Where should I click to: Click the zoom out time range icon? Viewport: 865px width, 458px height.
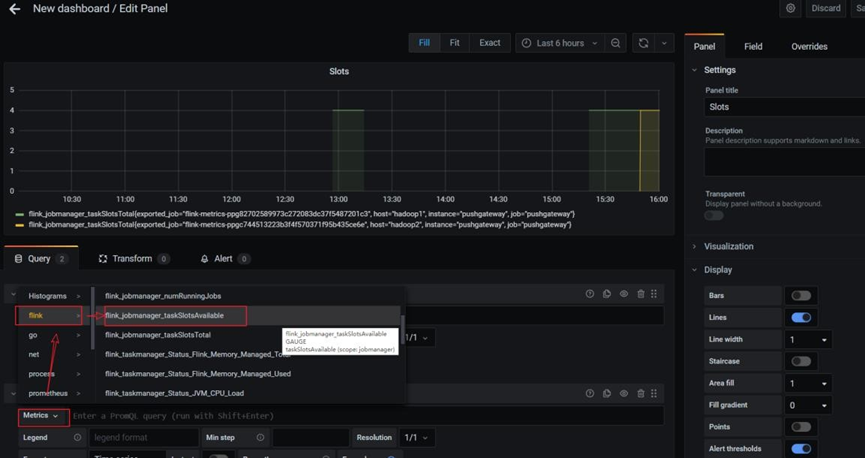pos(616,43)
